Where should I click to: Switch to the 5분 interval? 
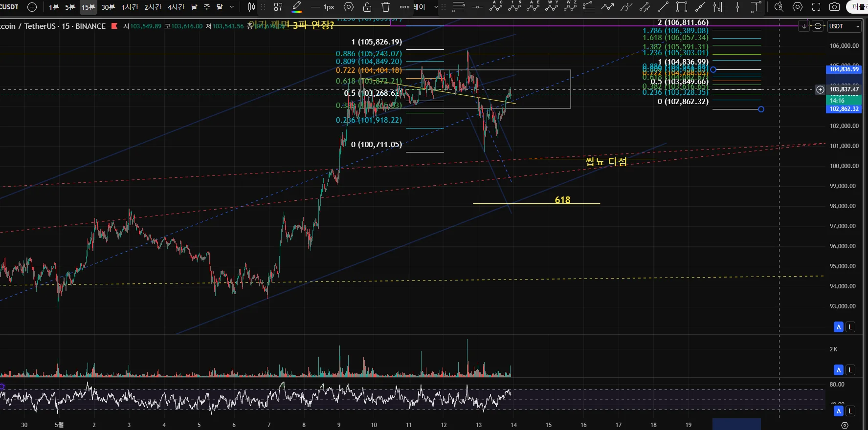pos(70,7)
